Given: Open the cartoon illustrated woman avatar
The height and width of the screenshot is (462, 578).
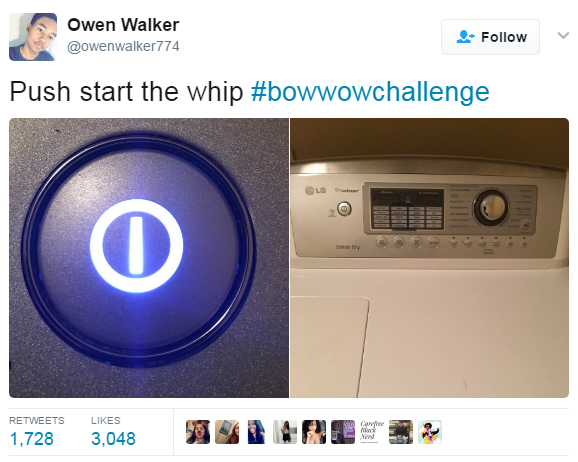Looking at the screenshot, I should (430, 432).
